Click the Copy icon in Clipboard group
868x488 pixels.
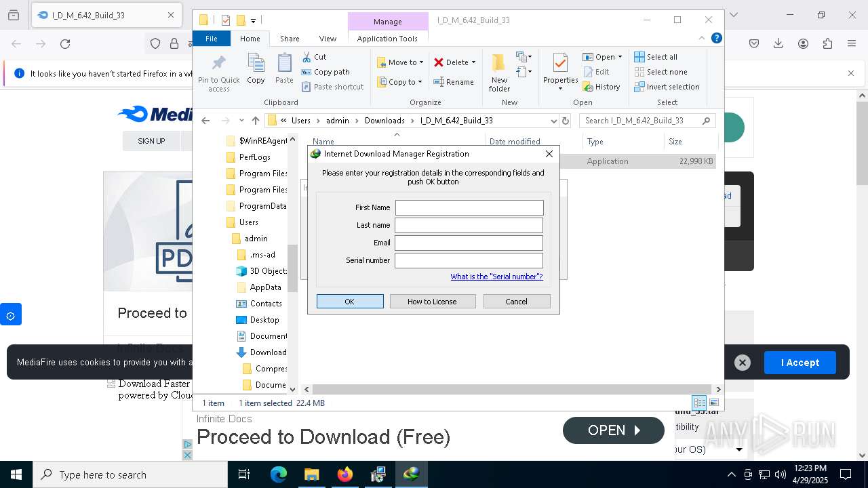(x=256, y=68)
